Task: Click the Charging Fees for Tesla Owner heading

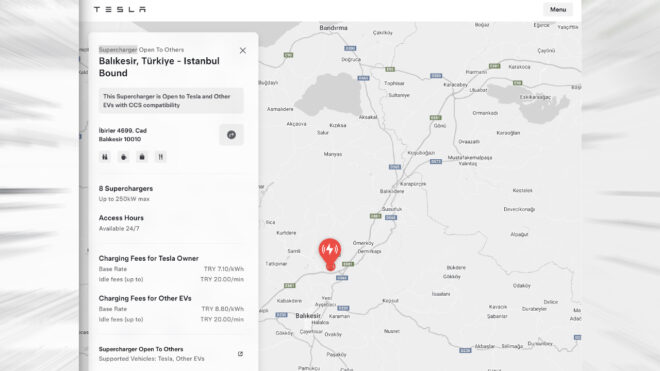Action: [149, 259]
